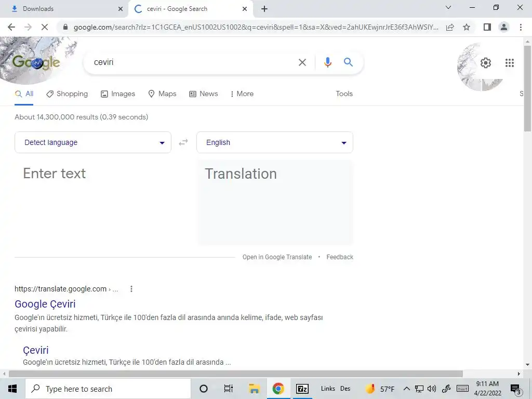This screenshot has width=532, height=399.
Task: Open 7-Zip from the taskbar
Action: [x=302, y=389]
